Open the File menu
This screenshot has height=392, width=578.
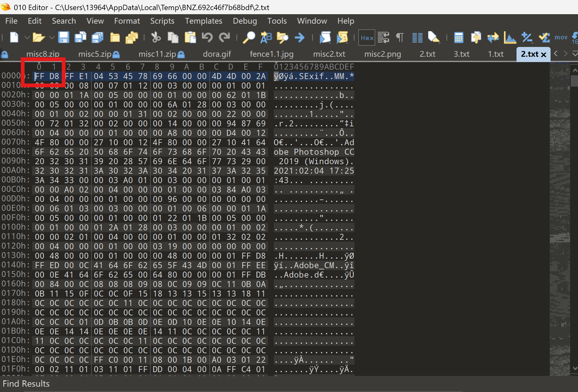pos(11,21)
